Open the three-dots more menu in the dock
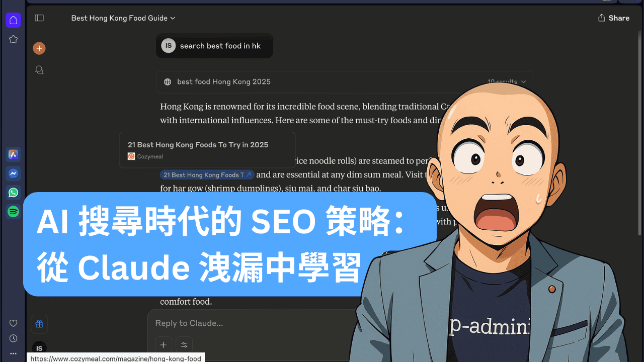The width and height of the screenshot is (644, 362). tap(14, 353)
